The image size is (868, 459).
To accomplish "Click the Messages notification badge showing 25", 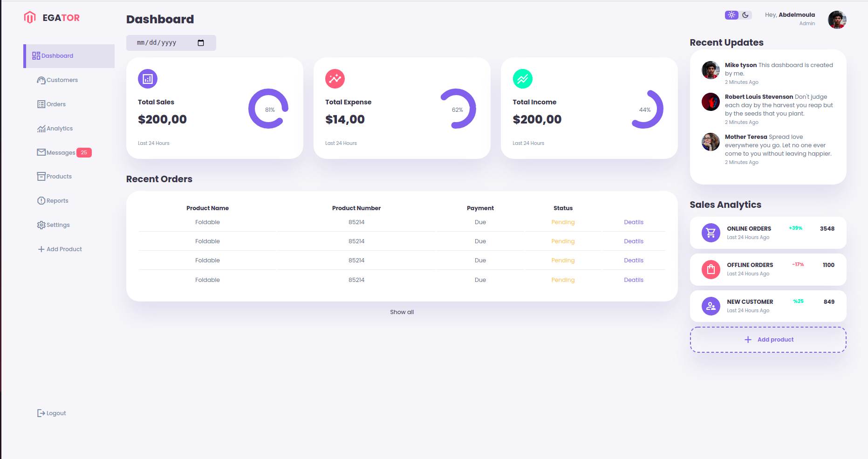I will [x=84, y=152].
